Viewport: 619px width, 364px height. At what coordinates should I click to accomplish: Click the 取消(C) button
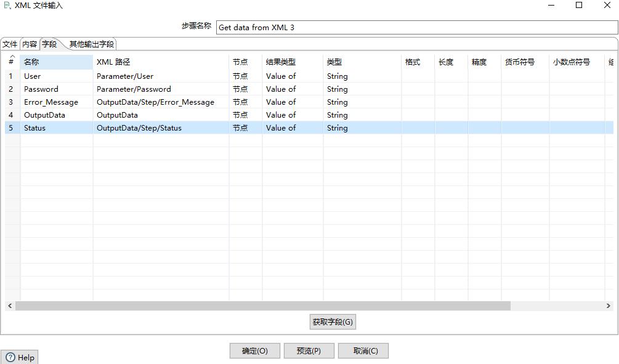(363, 350)
